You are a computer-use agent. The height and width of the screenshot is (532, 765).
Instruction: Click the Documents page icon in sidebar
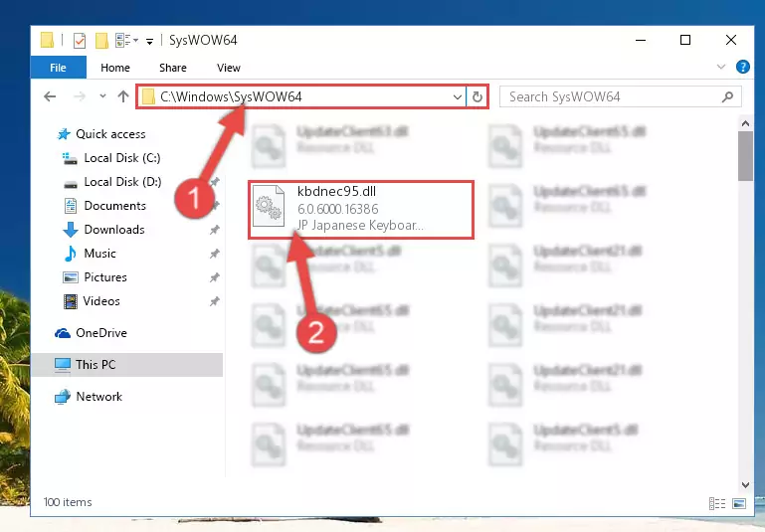[x=71, y=206]
